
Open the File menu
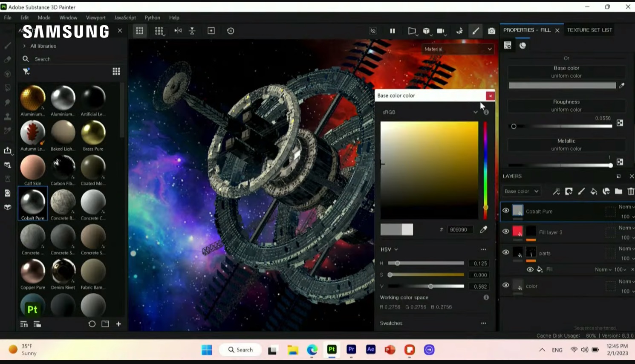(8, 17)
